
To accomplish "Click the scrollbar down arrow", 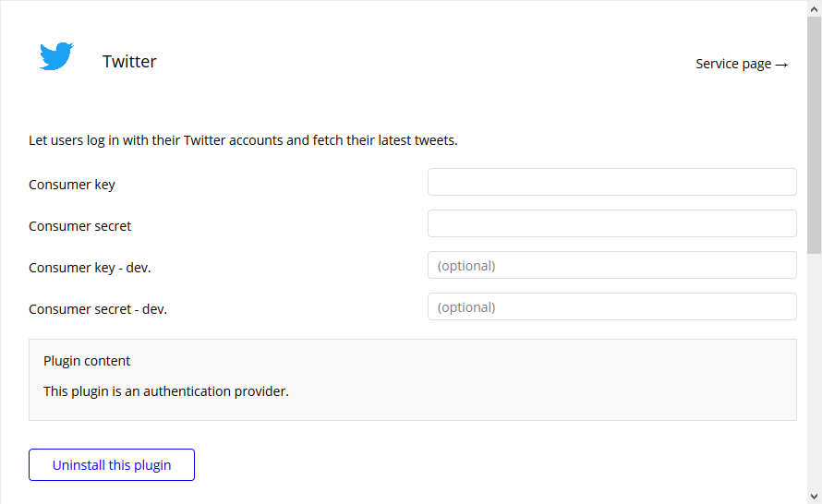I will pyautogui.click(x=814, y=497).
